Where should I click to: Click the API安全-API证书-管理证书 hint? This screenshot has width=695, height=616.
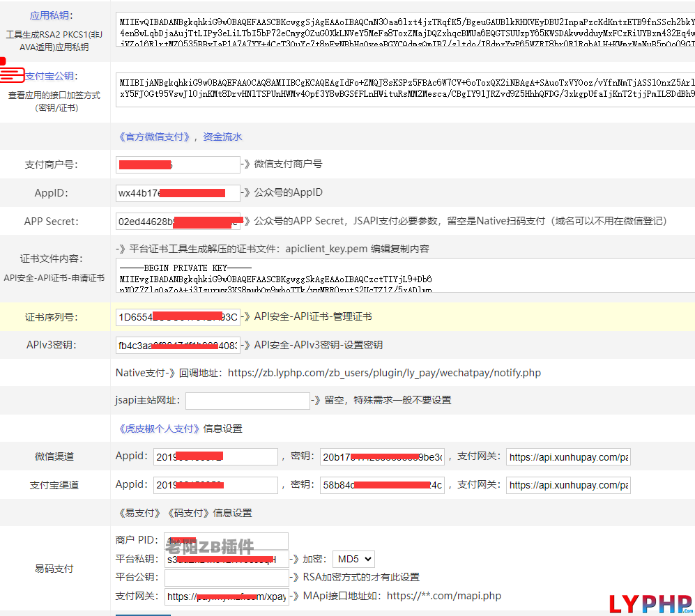pos(313,316)
